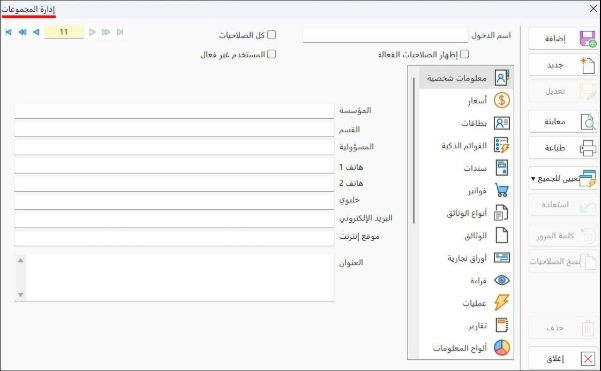601x371 pixels.
Task: Click the معاينة preview button
Action: [x=563, y=121]
